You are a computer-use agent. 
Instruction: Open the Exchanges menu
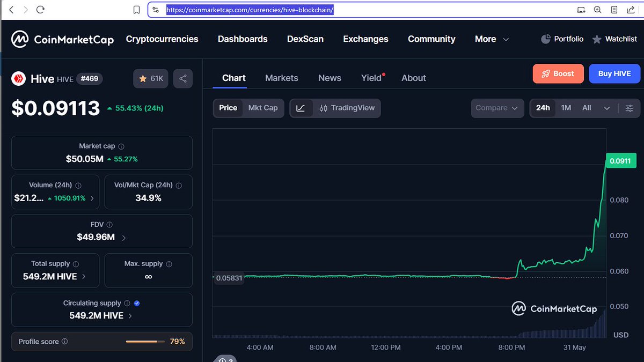click(365, 39)
